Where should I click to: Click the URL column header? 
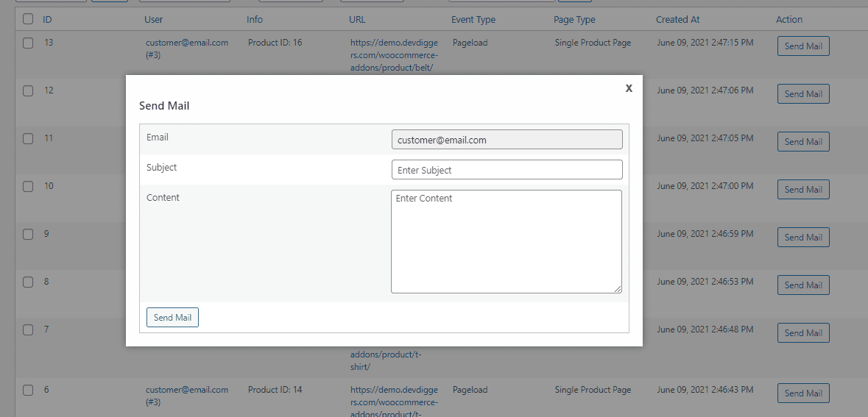[358, 19]
